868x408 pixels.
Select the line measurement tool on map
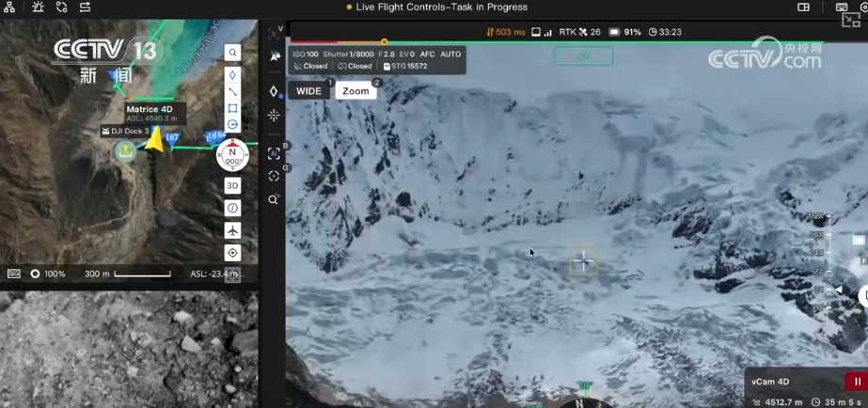click(x=232, y=92)
